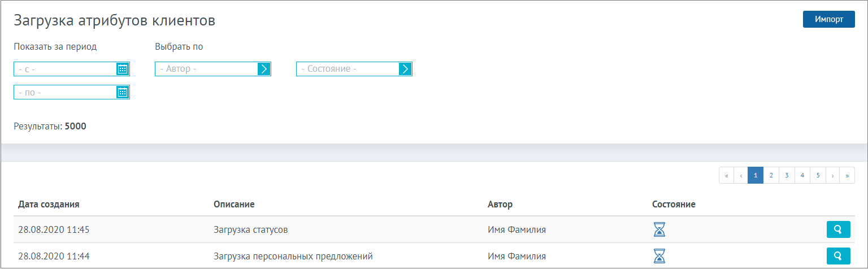Screen dimensions: 868x269
Task: Click hourglass icon for Загрузка персональных предложений row
Action: 659,256
